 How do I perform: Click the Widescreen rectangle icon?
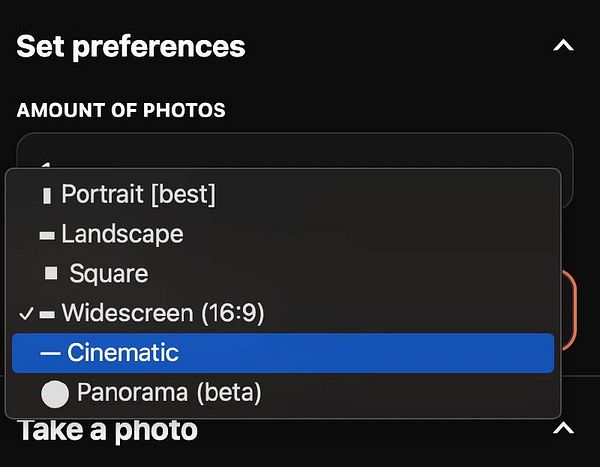47,314
